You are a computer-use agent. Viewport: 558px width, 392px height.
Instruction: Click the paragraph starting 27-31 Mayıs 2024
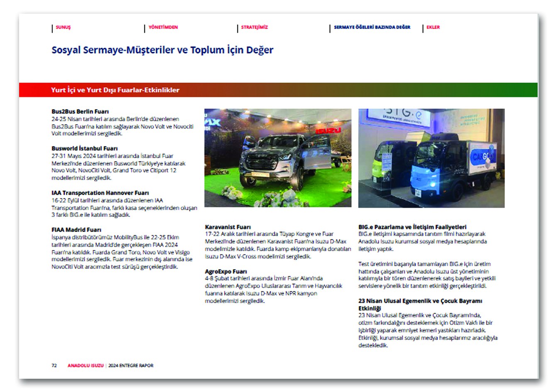click(x=119, y=167)
